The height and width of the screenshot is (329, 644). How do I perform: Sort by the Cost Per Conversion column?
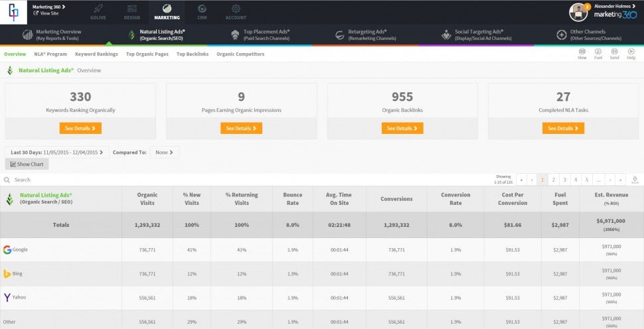(x=513, y=199)
